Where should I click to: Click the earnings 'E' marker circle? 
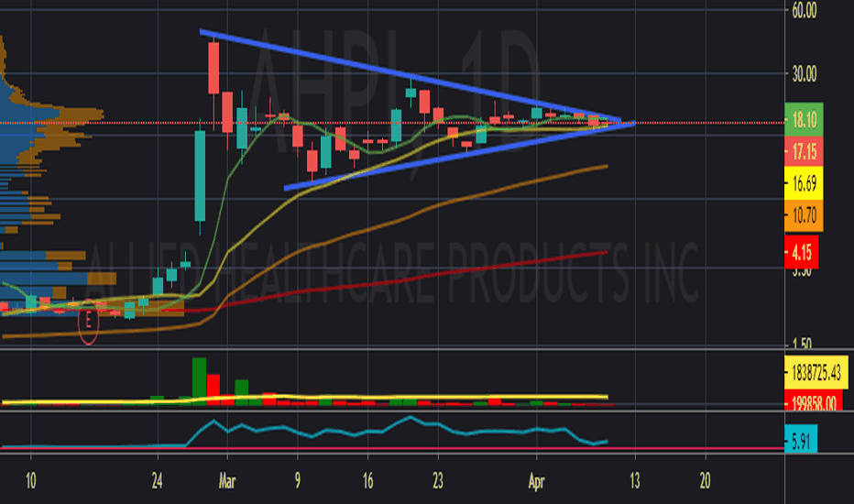[88, 322]
